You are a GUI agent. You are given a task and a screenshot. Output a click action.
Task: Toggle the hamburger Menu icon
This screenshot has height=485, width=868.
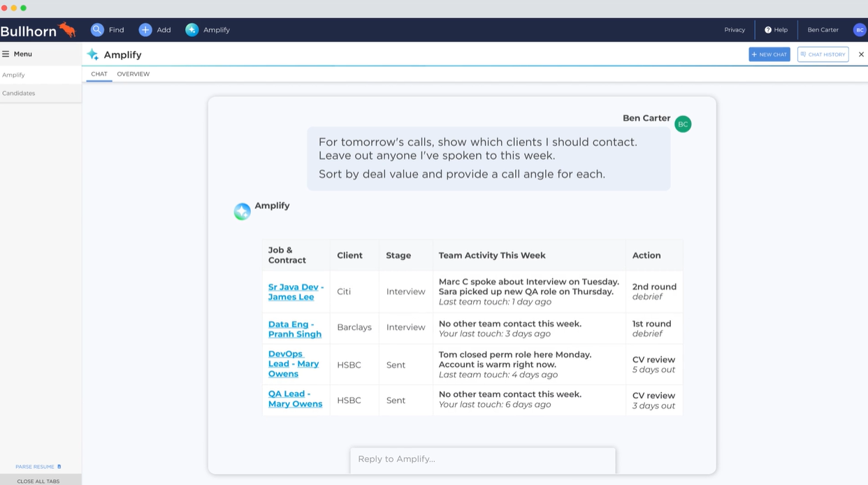coord(6,54)
